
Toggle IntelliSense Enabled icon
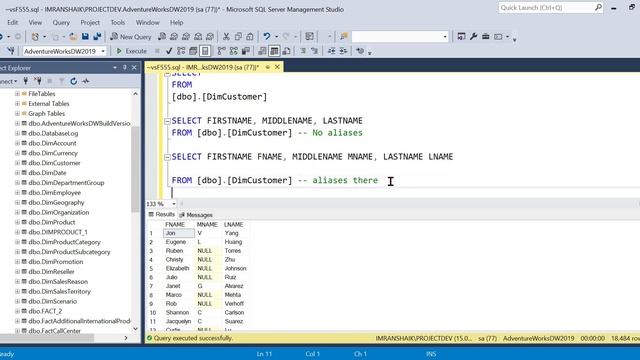205,51
